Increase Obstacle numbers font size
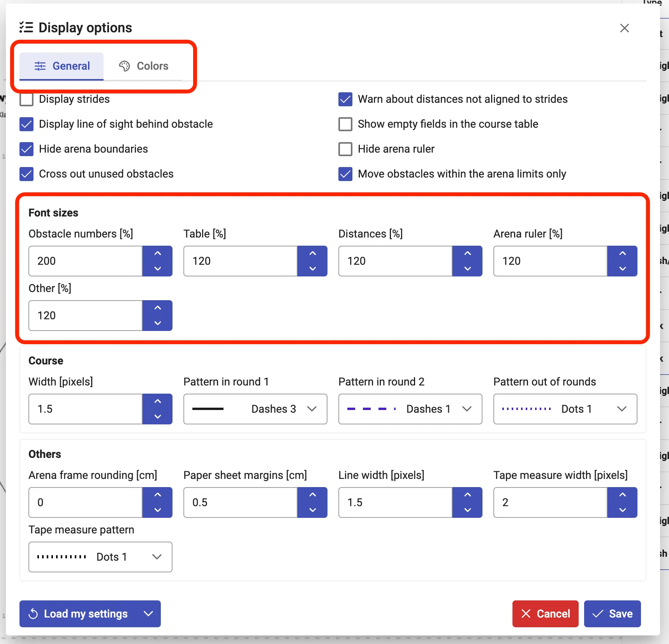The height and width of the screenshot is (644, 669). [157, 253]
